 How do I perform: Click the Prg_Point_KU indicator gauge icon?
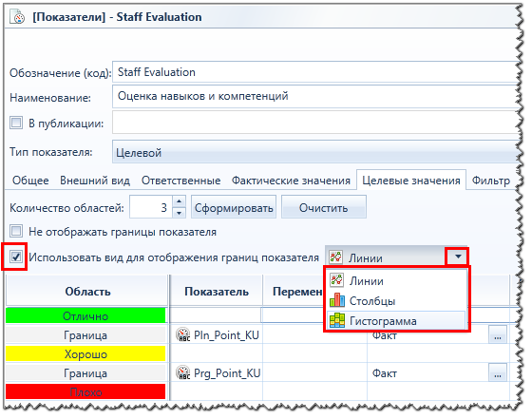pos(182,372)
